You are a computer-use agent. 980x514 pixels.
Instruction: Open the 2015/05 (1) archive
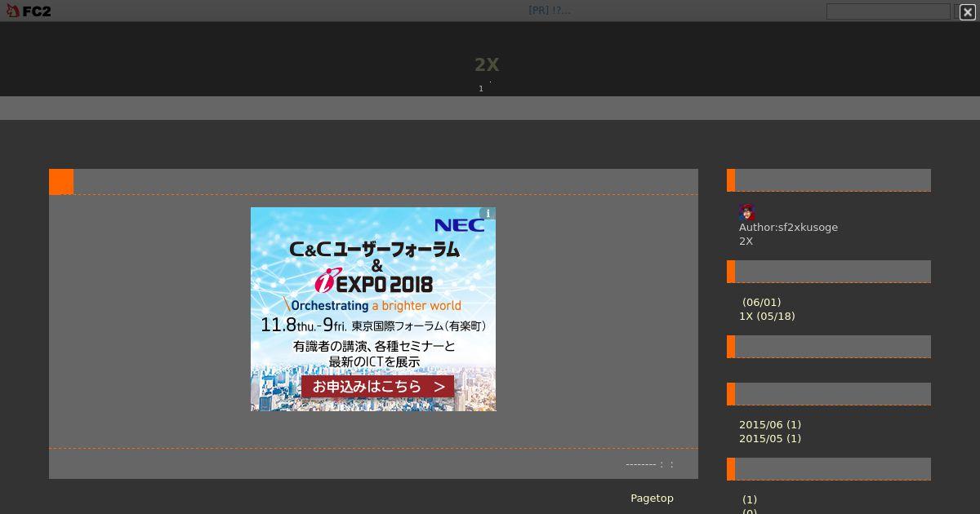pyautogui.click(x=770, y=438)
